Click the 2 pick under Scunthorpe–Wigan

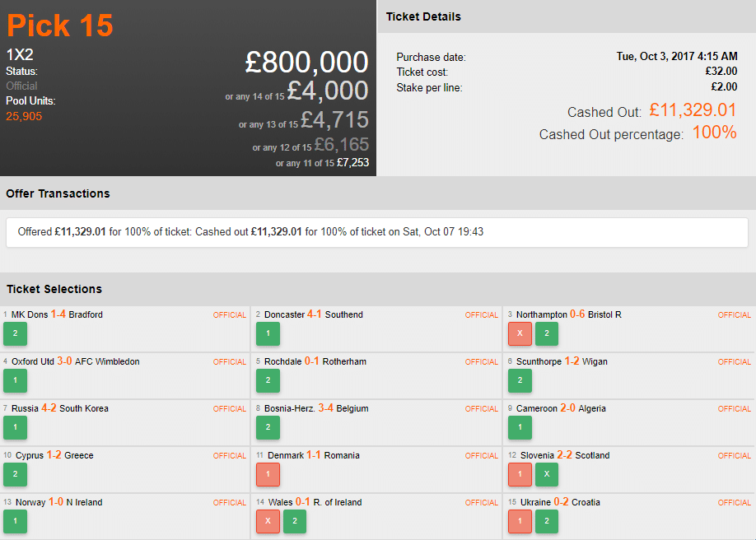520,380
